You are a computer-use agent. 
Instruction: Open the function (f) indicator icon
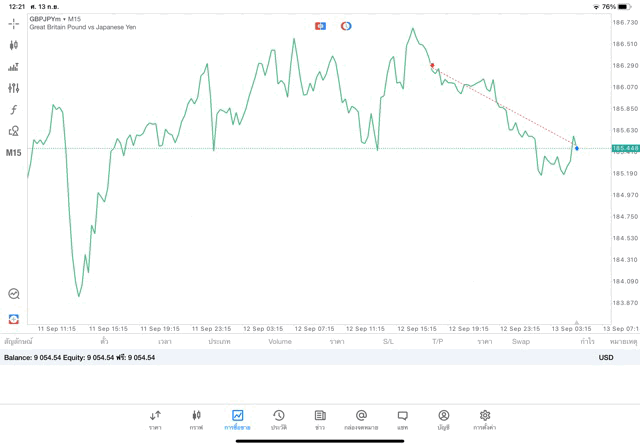(x=14, y=110)
